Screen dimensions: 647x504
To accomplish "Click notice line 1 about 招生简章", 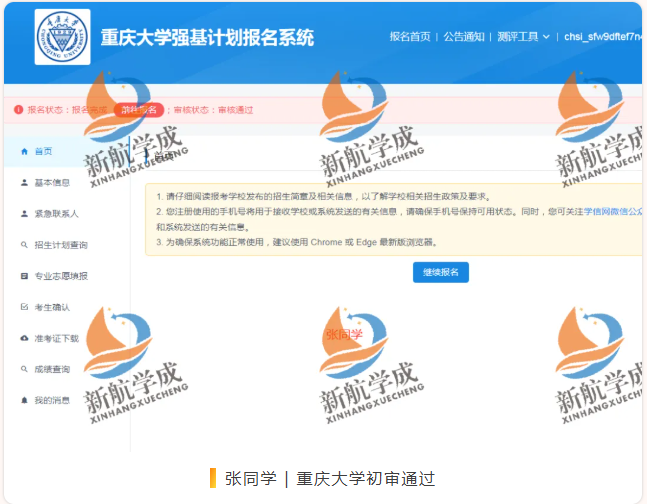I will 323,196.
